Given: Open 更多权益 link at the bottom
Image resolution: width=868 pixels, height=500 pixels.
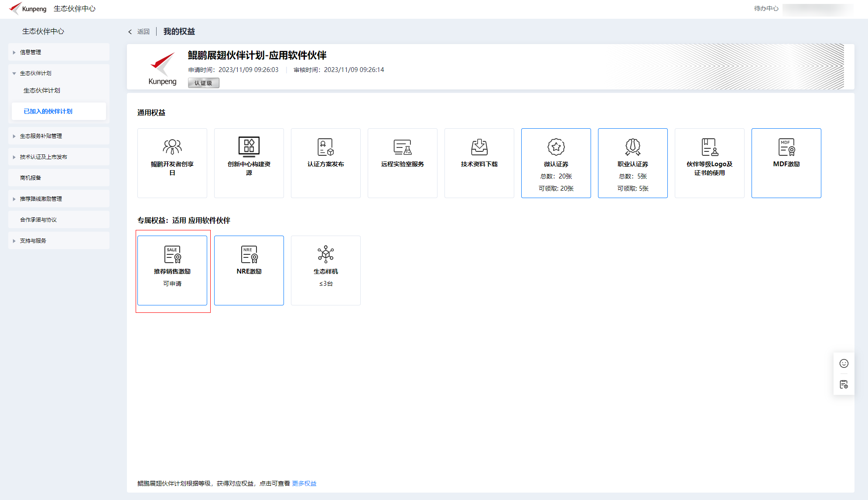Looking at the screenshot, I should [x=304, y=483].
